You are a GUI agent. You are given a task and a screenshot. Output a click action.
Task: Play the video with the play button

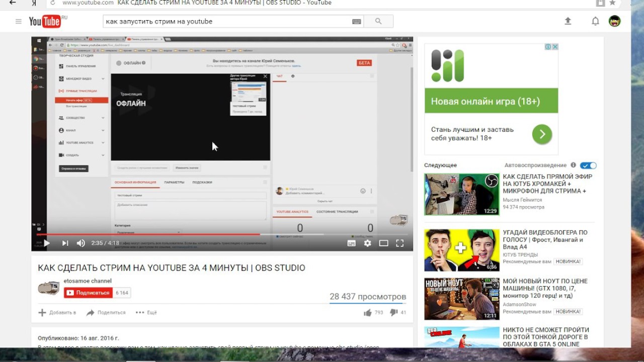[46, 243]
